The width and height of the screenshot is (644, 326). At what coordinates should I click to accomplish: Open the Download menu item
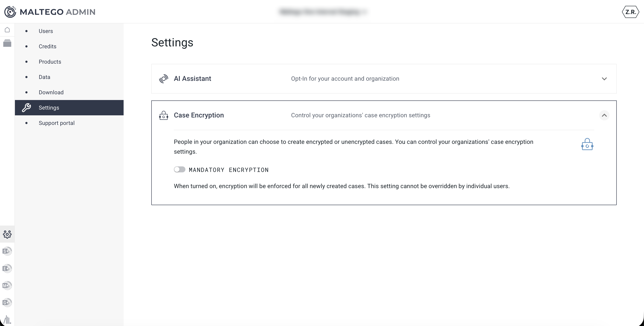point(51,92)
